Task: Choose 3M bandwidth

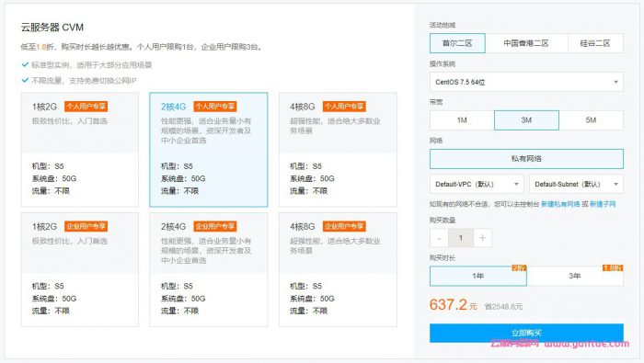Action: 526,120
